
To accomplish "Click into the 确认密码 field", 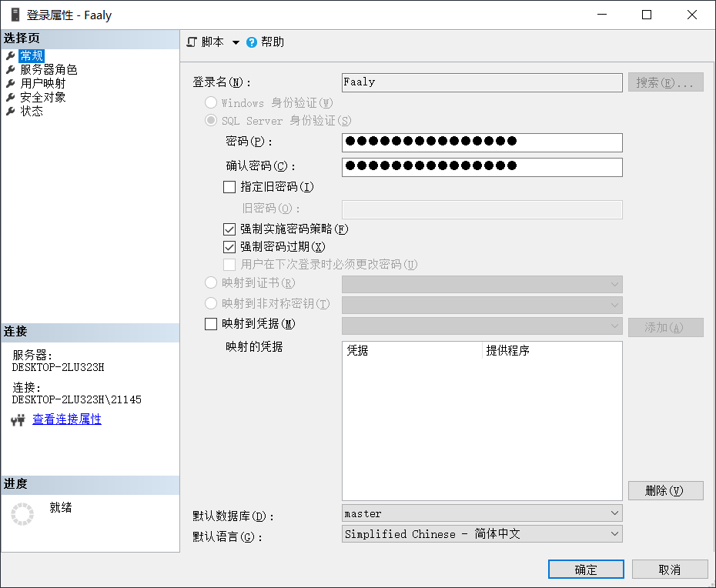I will click(x=482, y=167).
